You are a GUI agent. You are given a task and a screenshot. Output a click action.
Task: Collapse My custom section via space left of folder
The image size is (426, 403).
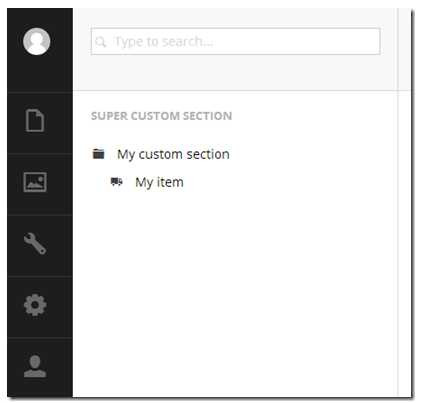coord(83,154)
